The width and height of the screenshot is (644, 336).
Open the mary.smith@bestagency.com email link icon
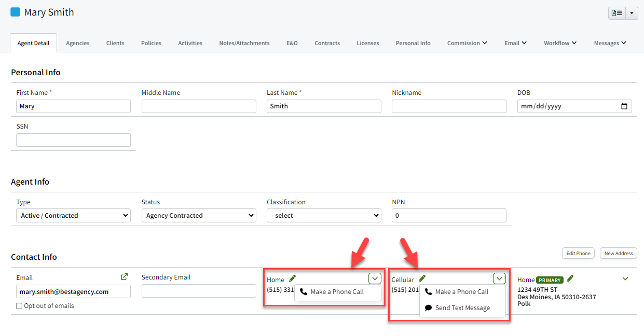click(x=124, y=276)
